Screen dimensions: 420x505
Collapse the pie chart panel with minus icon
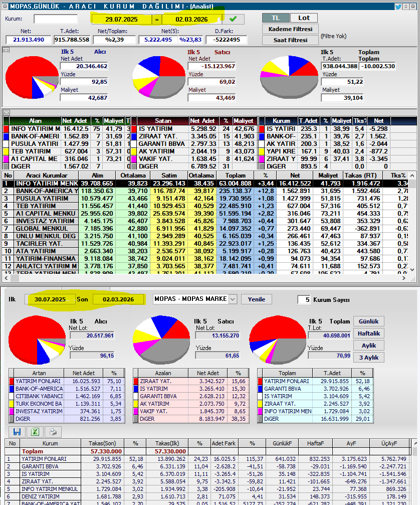[x=6, y=50]
